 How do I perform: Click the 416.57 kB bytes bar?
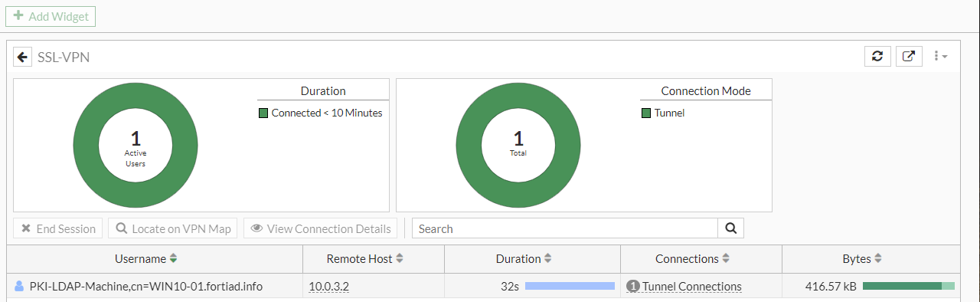click(x=909, y=286)
